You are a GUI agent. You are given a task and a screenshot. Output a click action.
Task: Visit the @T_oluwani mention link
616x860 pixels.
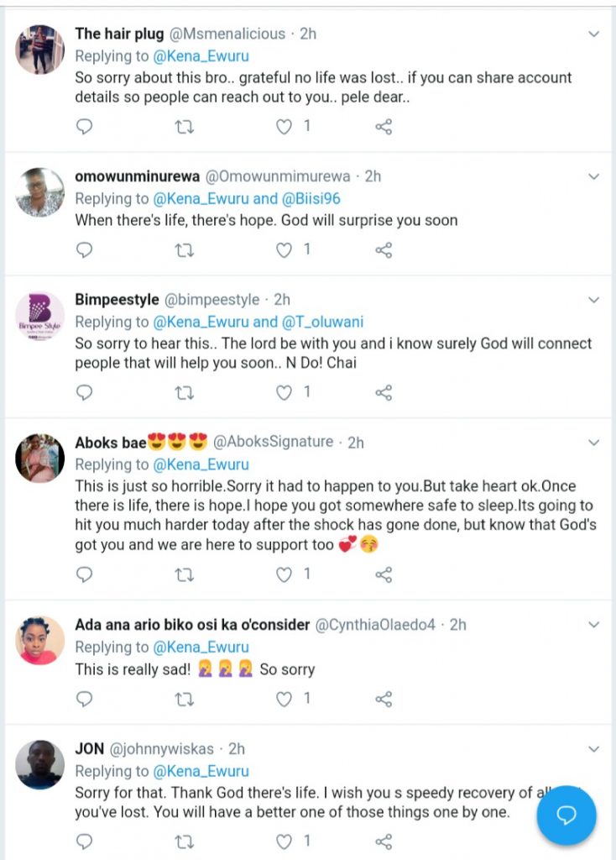click(x=322, y=322)
